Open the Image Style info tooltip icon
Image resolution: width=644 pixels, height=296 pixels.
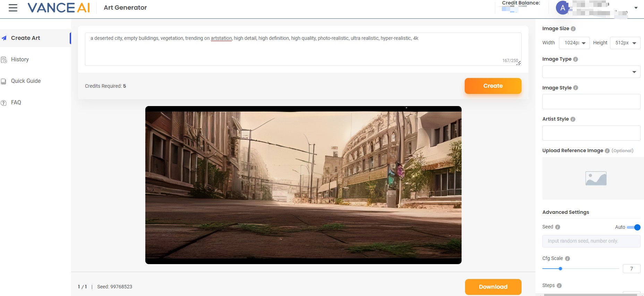[x=576, y=88]
